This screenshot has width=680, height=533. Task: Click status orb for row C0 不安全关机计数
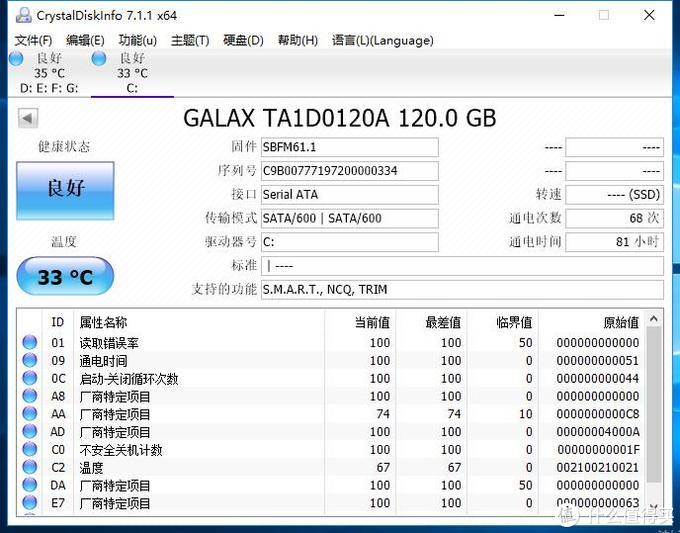(29, 449)
